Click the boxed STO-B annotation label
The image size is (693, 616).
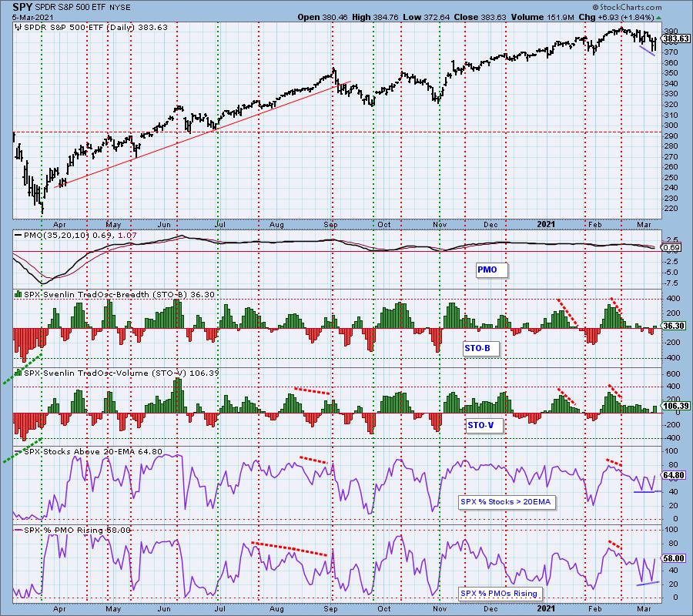482,348
